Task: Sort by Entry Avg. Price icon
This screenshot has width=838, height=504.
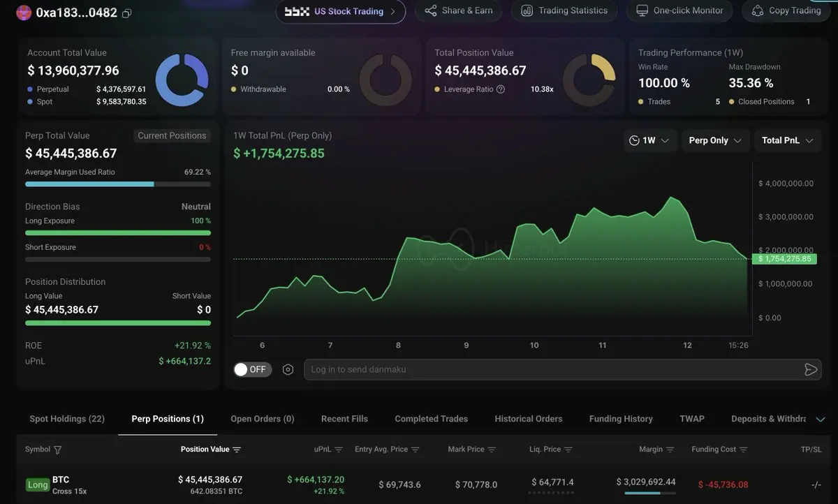Action: point(416,450)
